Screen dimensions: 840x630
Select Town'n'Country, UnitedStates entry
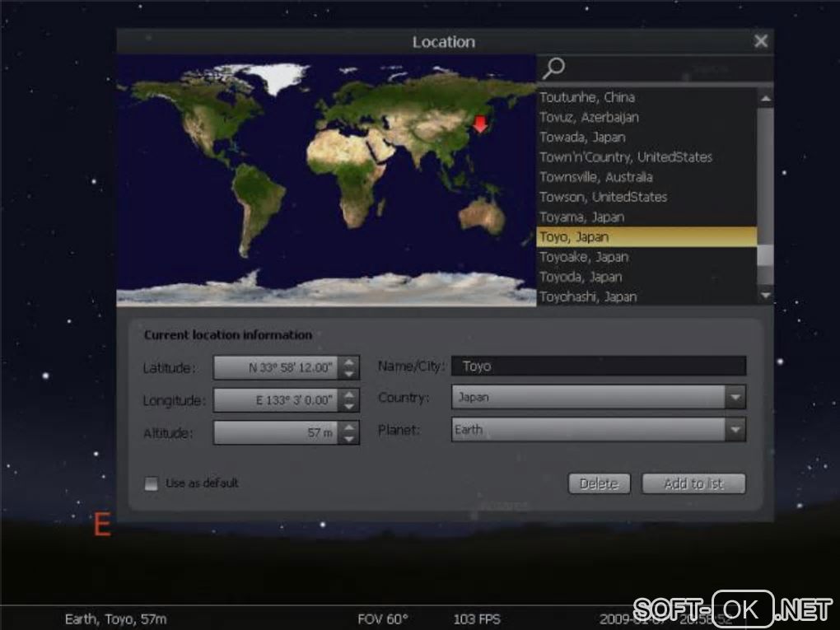pos(646,157)
